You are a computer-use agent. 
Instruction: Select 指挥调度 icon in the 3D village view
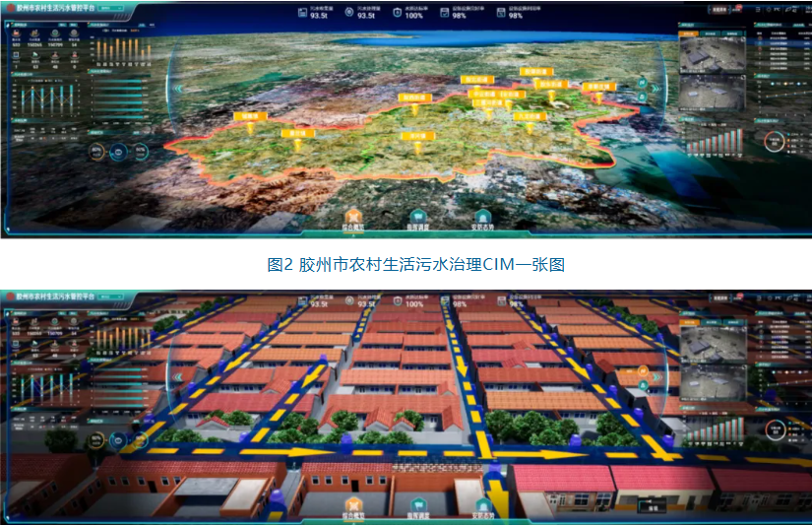(x=417, y=505)
